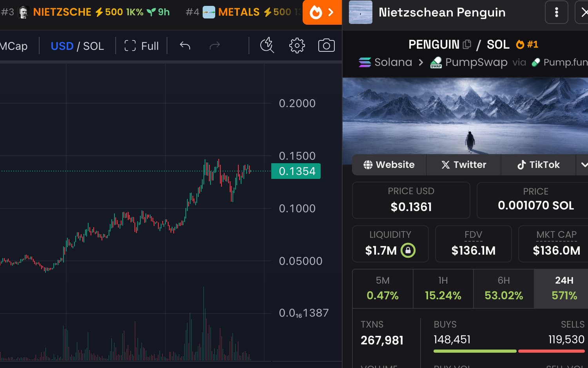Open the token Twitter link
588x368 pixels.
464,165
